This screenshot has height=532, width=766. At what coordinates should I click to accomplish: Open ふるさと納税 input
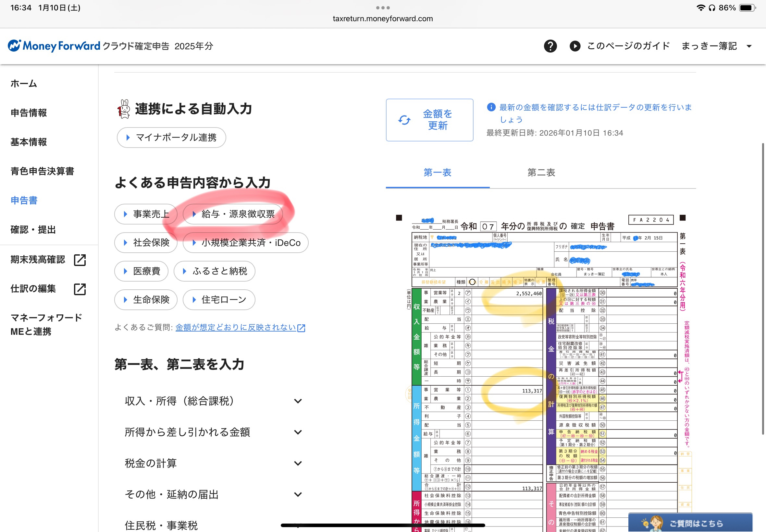click(x=215, y=271)
